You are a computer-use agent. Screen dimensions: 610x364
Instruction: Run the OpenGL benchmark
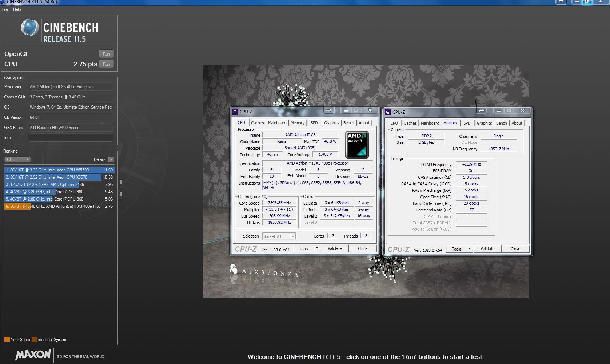(107, 54)
